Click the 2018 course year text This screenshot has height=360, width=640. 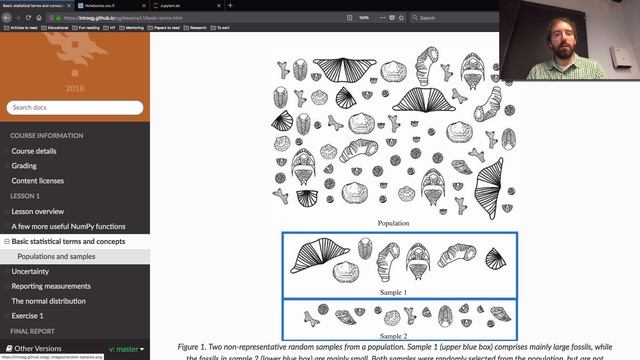[x=75, y=88]
